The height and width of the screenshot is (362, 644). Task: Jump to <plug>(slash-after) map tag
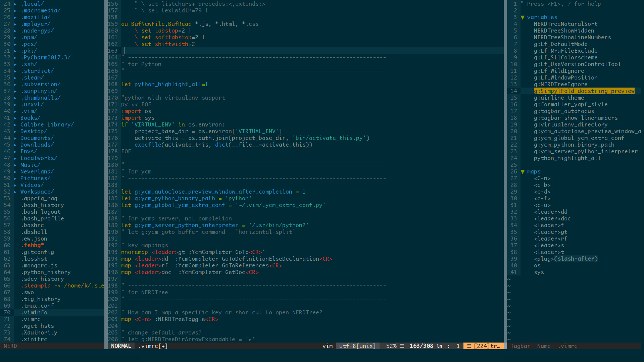point(565,259)
